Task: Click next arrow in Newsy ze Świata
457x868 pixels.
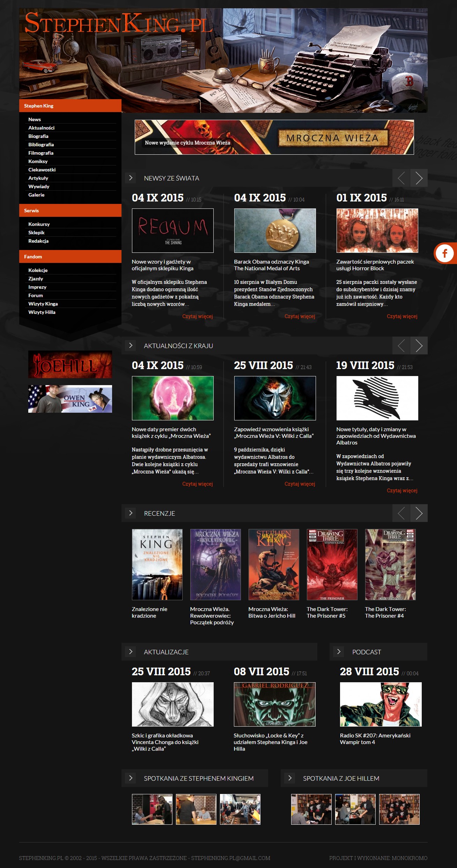Action: tap(419, 178)
